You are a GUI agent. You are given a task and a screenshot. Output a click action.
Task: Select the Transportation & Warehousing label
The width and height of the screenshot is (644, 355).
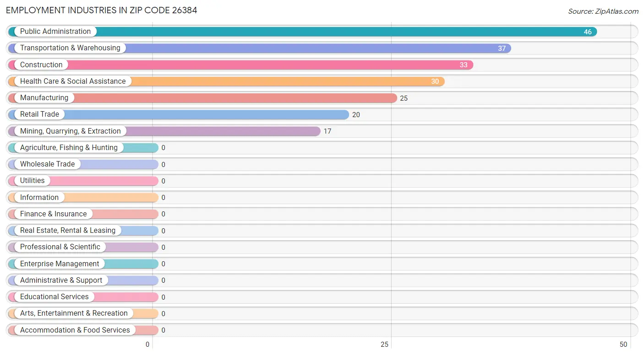coord(70,48)
